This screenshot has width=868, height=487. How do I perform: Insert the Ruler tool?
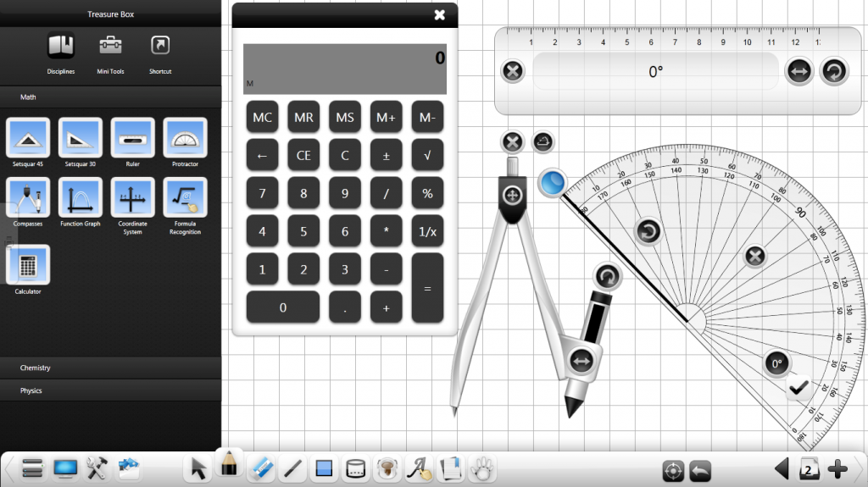132,138
